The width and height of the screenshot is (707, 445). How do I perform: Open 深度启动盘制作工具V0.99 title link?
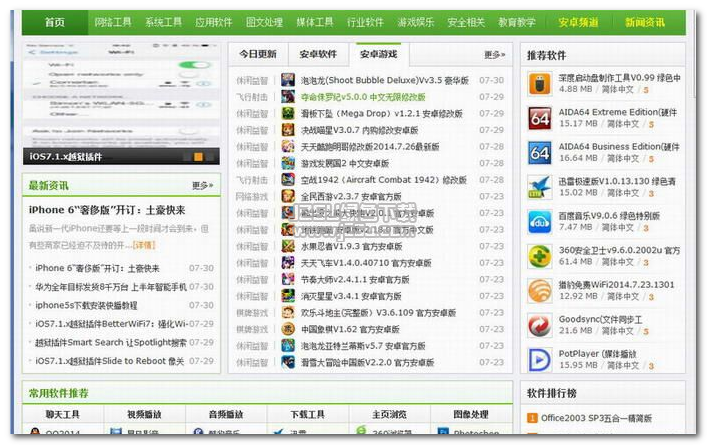(620, 78)
